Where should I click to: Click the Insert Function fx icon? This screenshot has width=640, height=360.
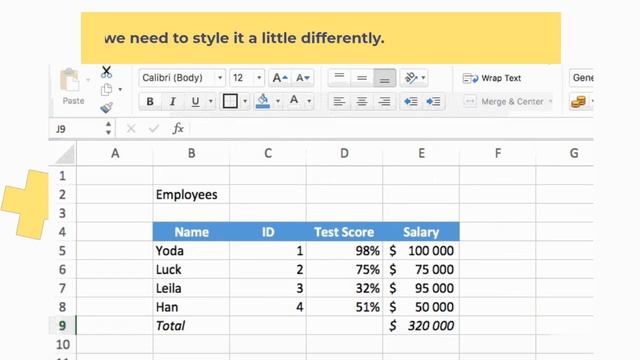pos(178,129)
